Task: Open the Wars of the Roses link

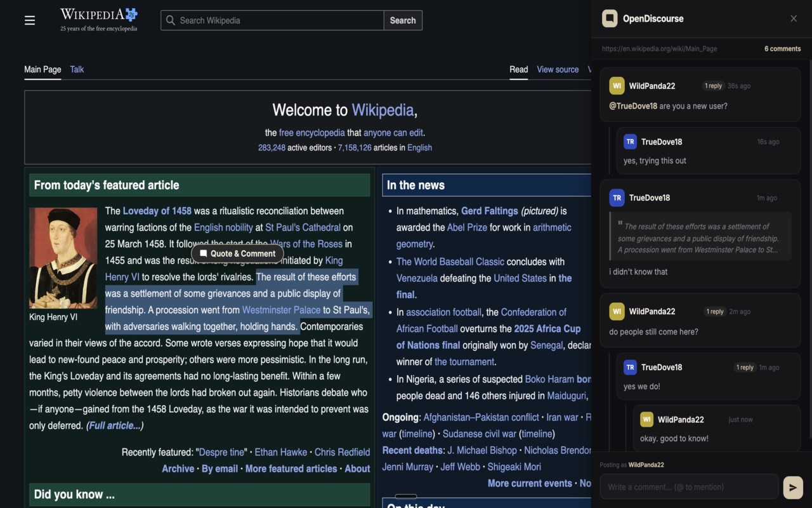Action: (306, 244)
